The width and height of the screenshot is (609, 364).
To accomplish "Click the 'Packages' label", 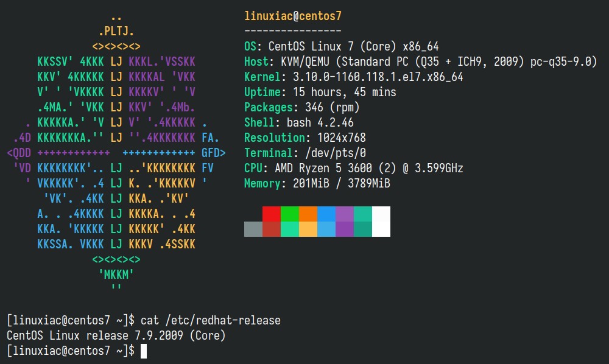I will click(269, 107).
